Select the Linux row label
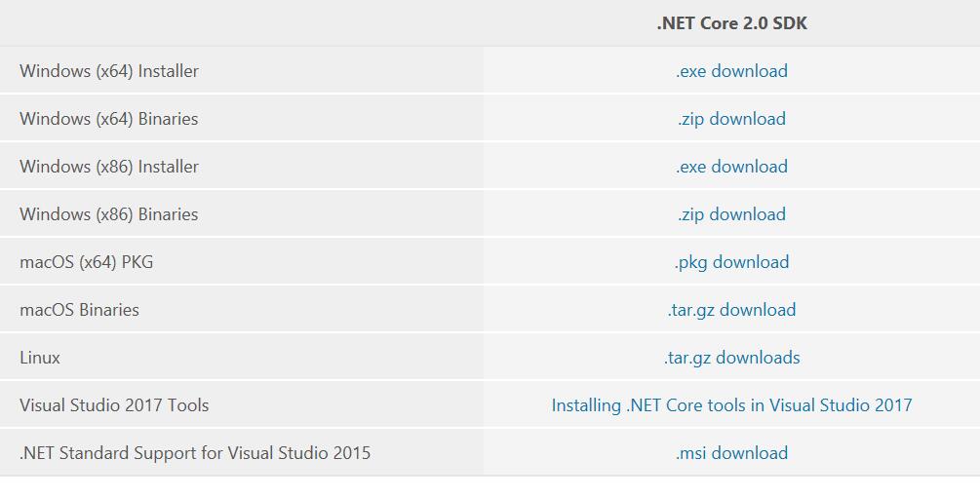This screenshot has height=498, width=980. pos(40,358)
